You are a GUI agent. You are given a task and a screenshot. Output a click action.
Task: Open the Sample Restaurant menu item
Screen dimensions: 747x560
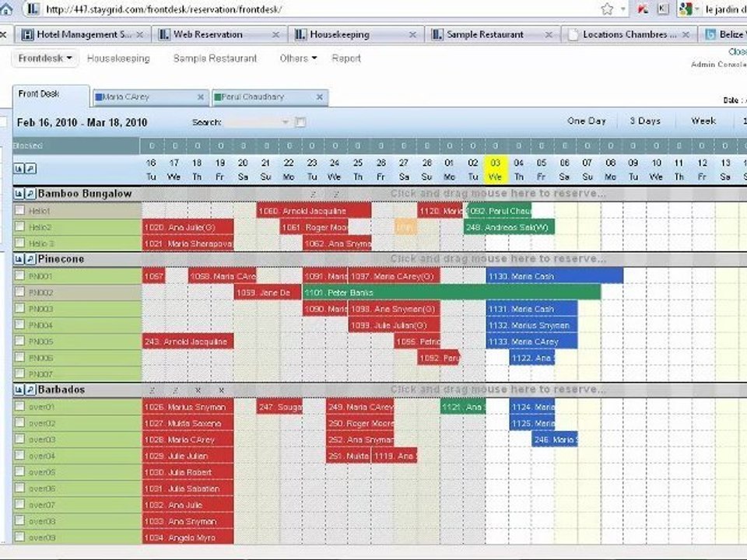(x=215, y=58)
